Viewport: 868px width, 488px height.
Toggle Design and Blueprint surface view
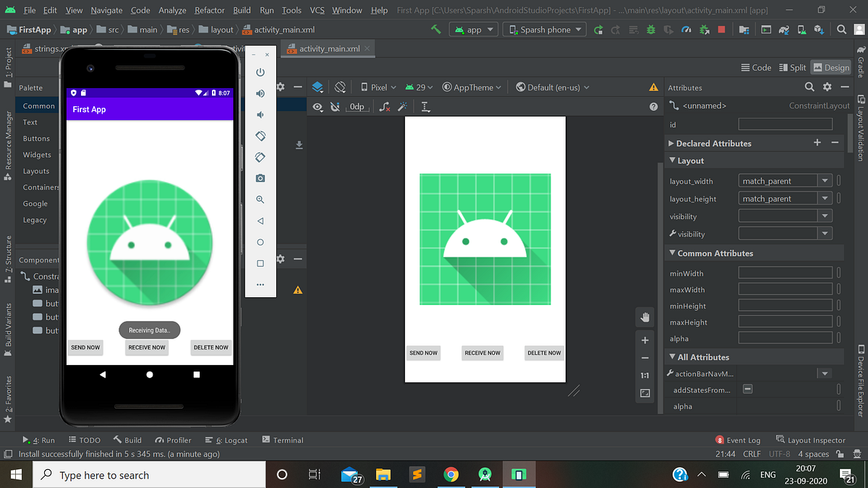click(318, 86)
